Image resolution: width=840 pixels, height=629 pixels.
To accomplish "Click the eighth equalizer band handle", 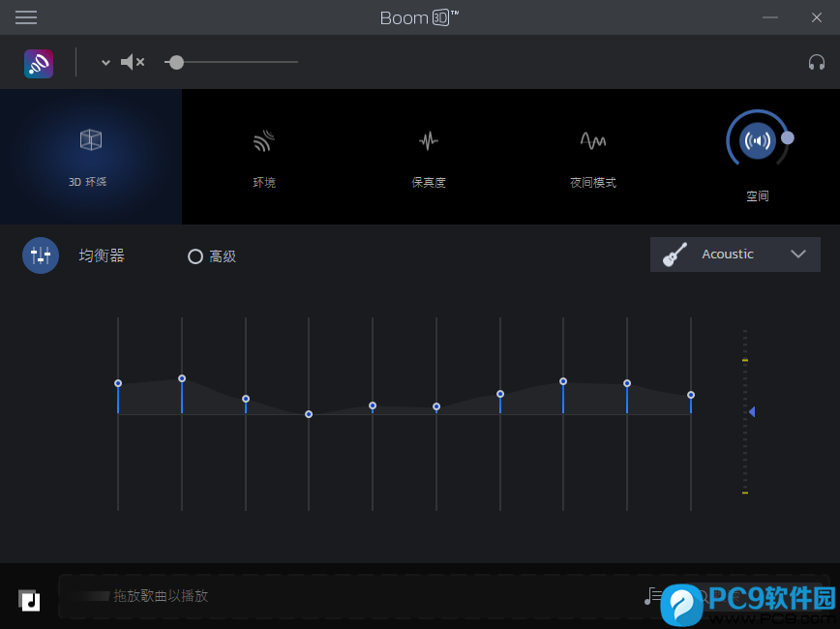I will coord(563,381).
